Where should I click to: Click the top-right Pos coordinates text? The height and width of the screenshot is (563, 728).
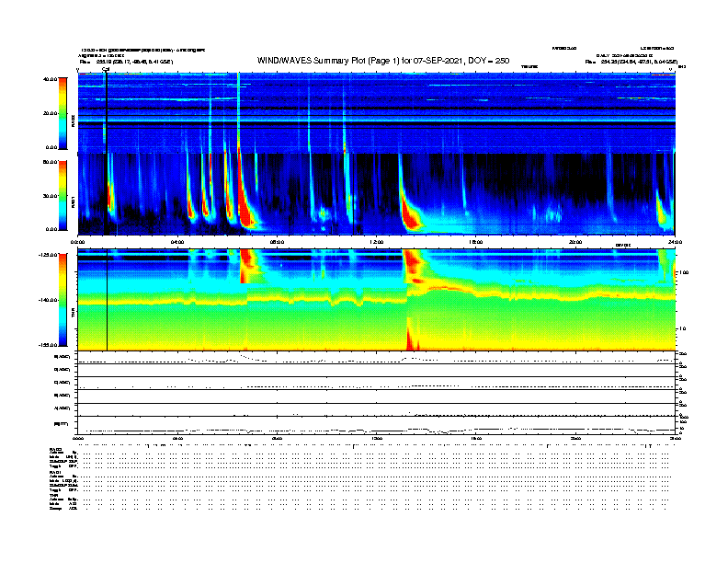click(x=631, y=62)
